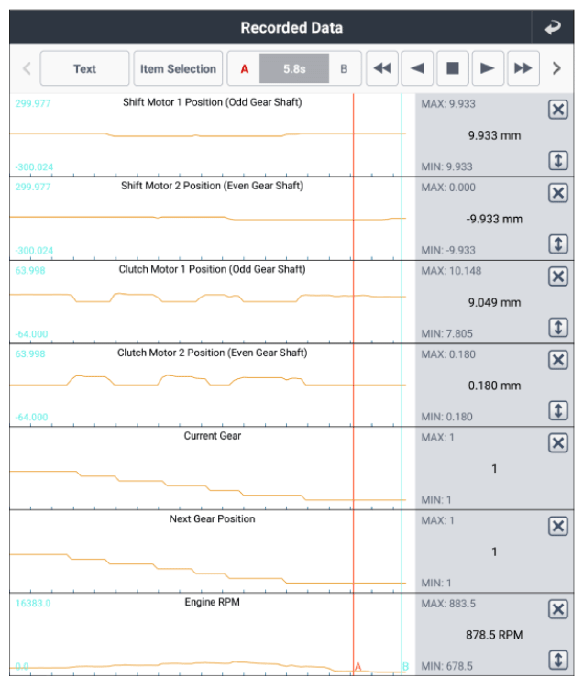Expand the Engine RPM graph vertically
This screenshot has width=584, height=685.
[x=558, y=660]
